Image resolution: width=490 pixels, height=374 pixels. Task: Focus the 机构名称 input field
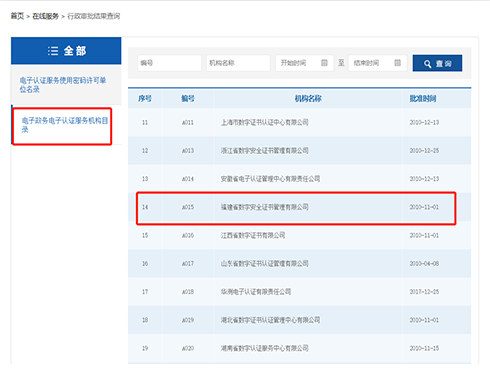pyautogui.click(x=238, y=63)
